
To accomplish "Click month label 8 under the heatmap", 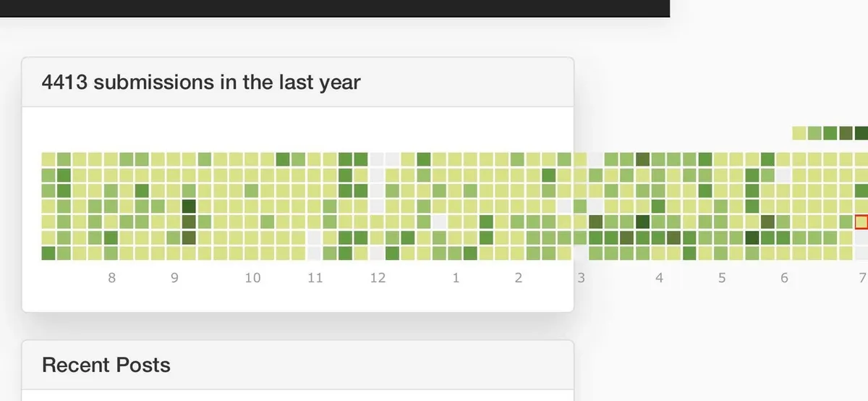I will pyautogui.click(x=111, y=278).
